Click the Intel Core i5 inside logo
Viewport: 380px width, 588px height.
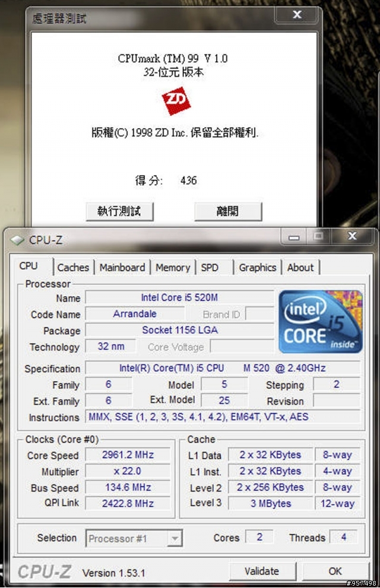(321, 322)
